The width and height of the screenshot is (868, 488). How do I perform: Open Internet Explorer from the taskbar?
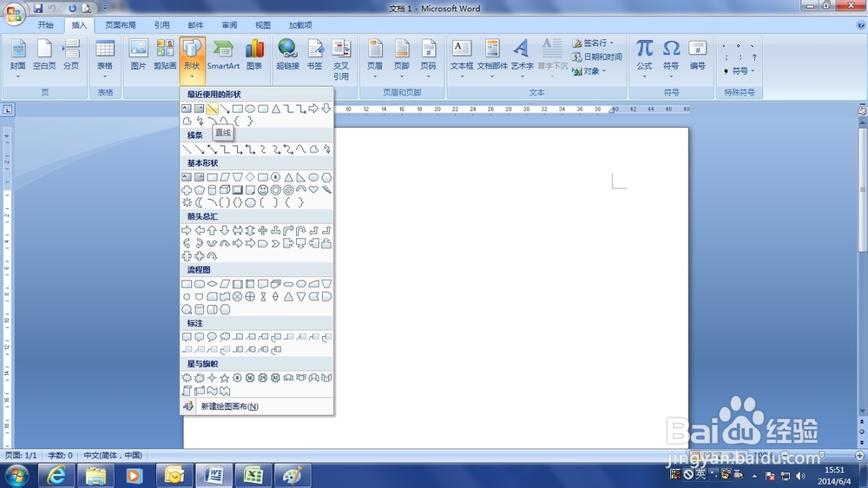click(56, 475)
